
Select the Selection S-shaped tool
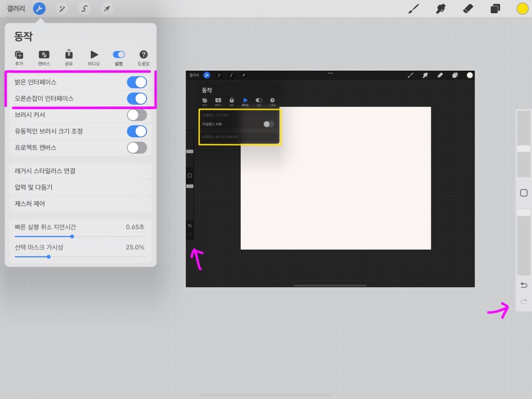pos(84,8)
